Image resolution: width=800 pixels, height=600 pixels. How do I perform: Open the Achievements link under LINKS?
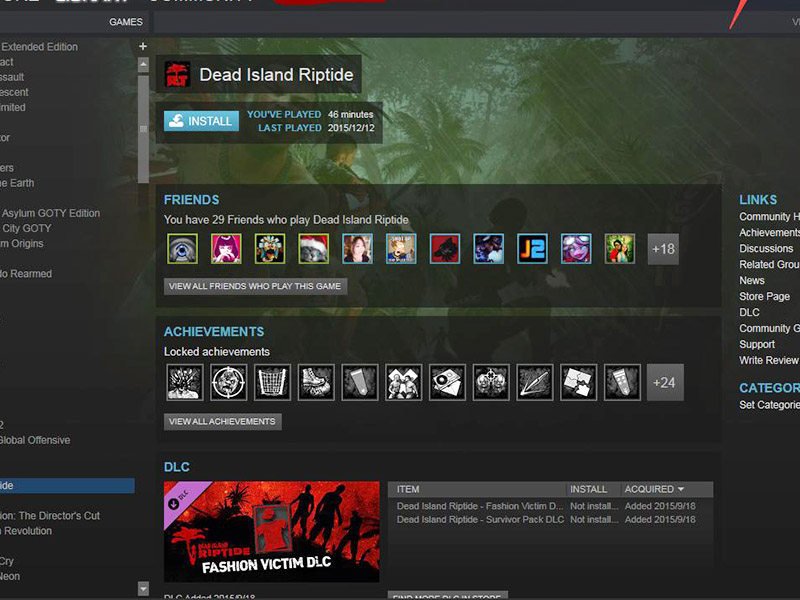tap(769, 233)
